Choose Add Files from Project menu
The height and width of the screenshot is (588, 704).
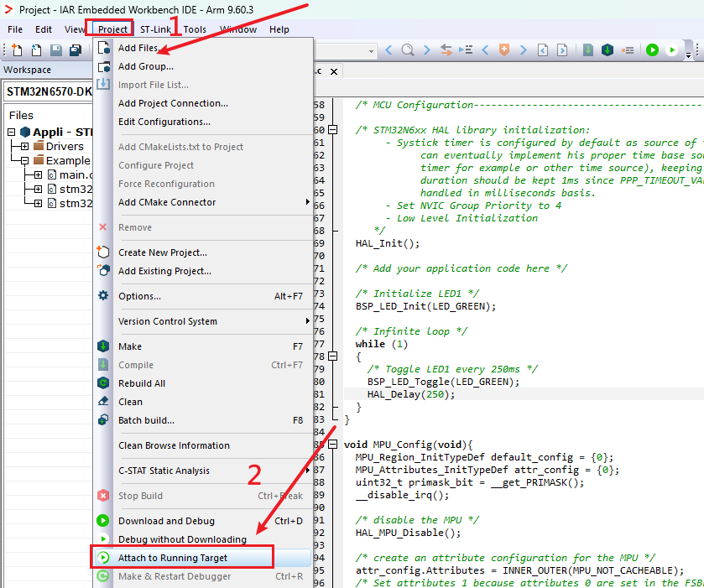[203, 48]
